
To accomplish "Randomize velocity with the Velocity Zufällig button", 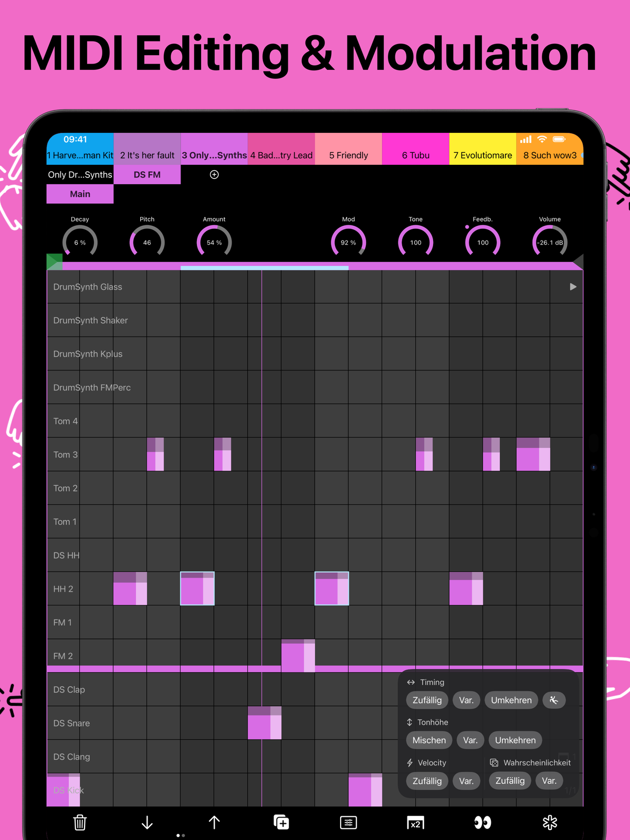I will [427, 781].
